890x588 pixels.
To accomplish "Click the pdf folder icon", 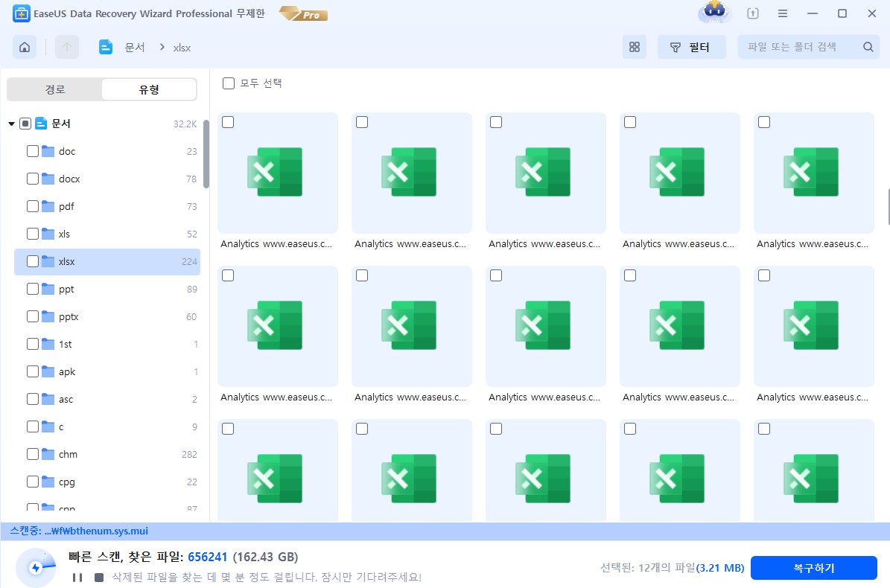I will [x=48, y=206].
